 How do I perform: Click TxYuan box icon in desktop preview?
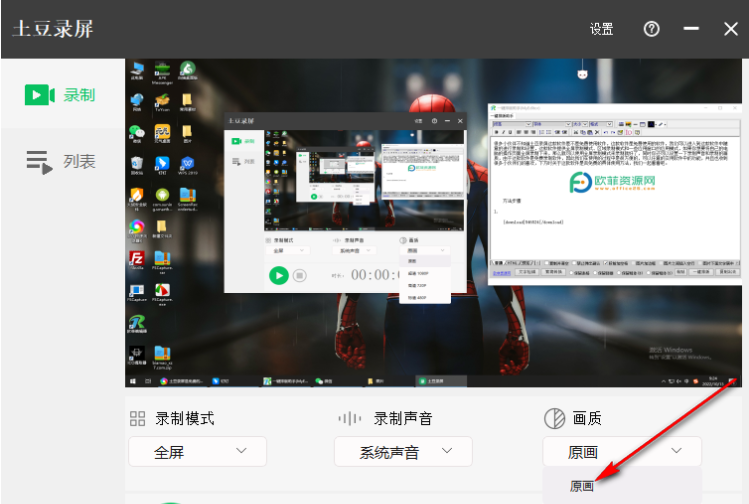point(162,102)
